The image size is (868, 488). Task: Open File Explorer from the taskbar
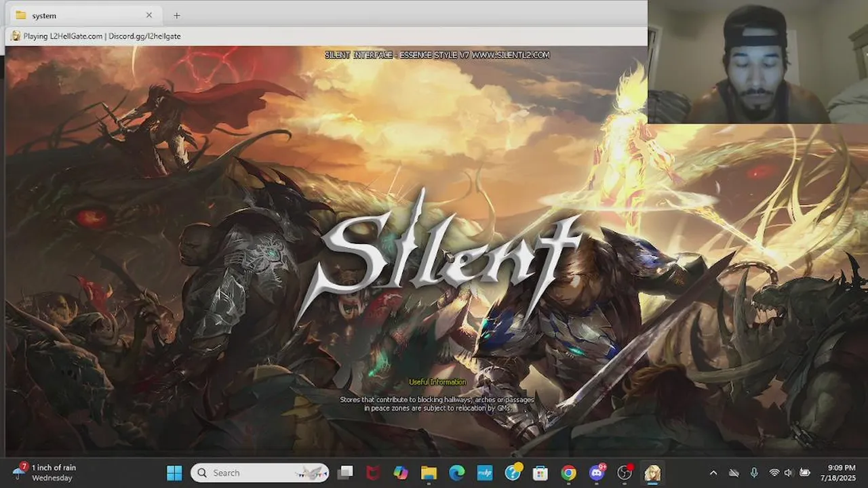[429, 472]
